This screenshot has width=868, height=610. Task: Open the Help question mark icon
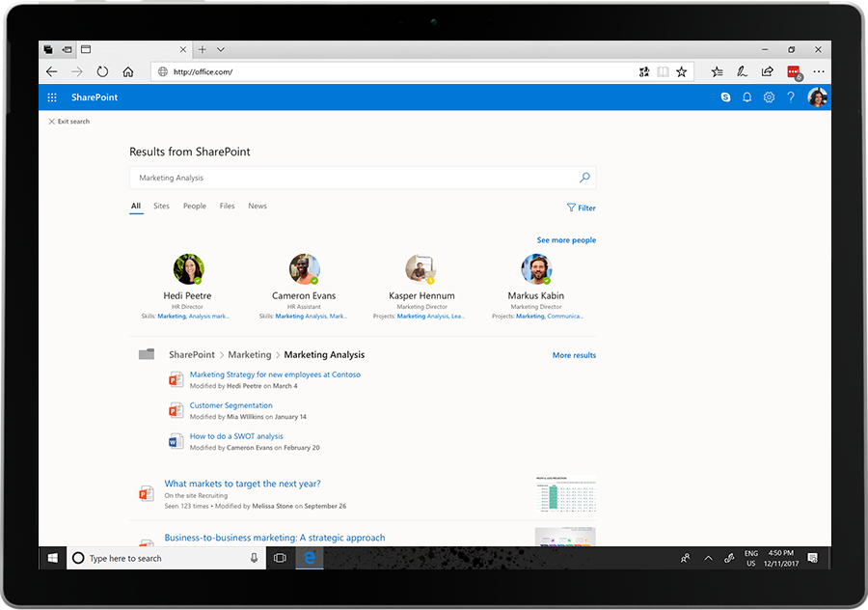tap(791, 97)
